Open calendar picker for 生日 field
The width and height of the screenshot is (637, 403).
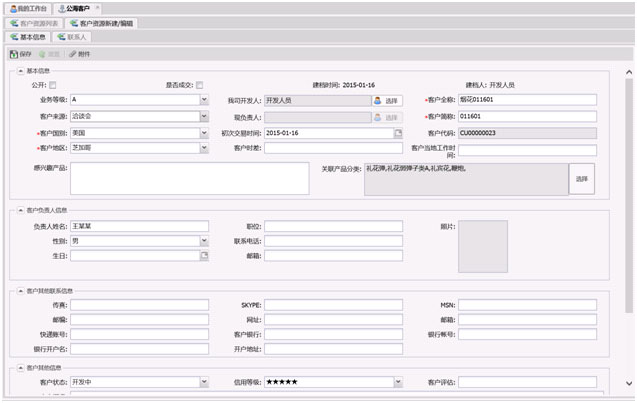(x=204, y=256)
